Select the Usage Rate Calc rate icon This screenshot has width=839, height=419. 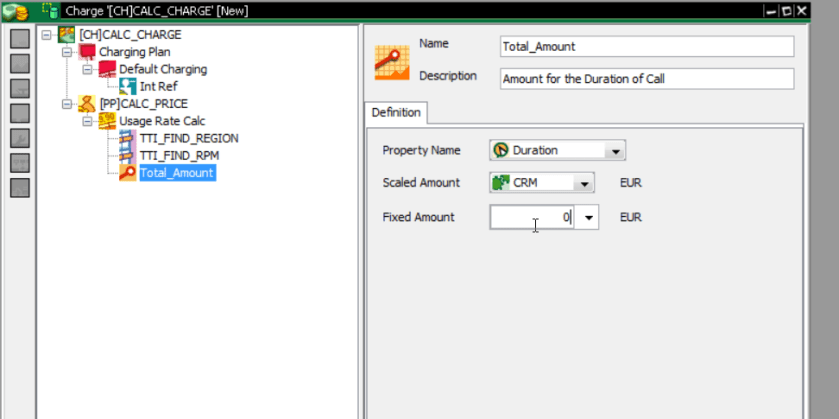click(107, 121)
